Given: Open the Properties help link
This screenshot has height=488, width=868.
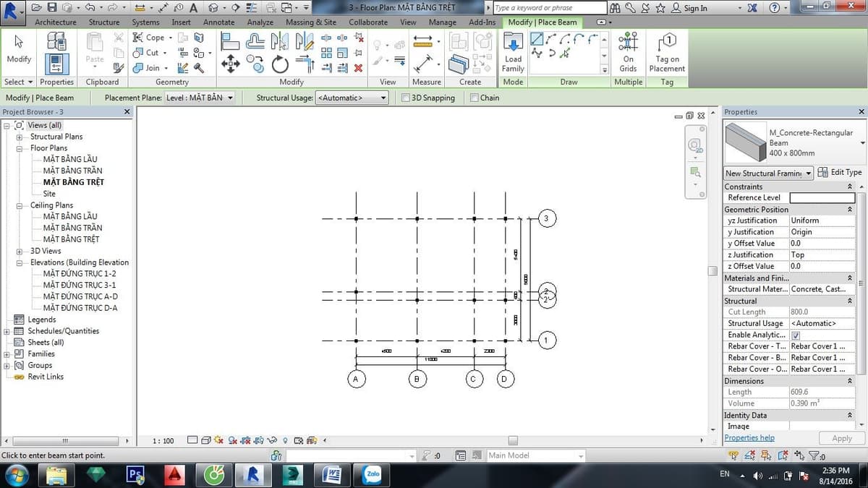Looking at the screenshot, I should click(x=749, y=438).
